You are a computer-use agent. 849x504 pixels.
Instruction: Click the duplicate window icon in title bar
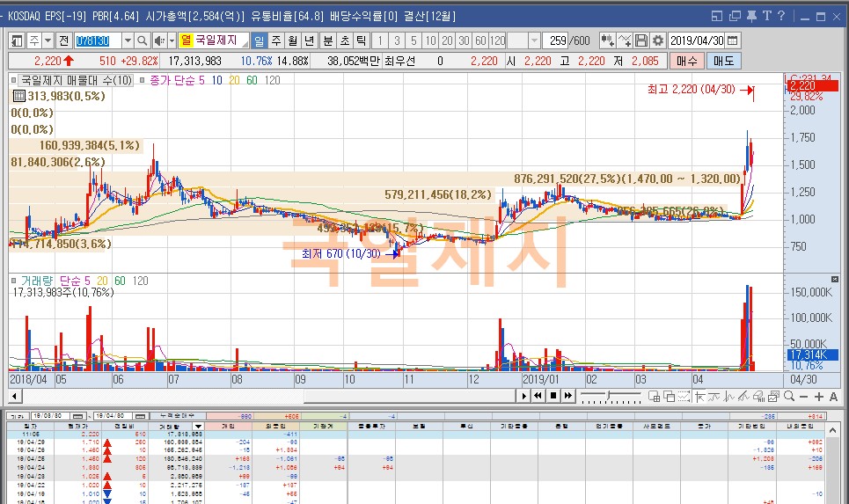pos(735,16)
